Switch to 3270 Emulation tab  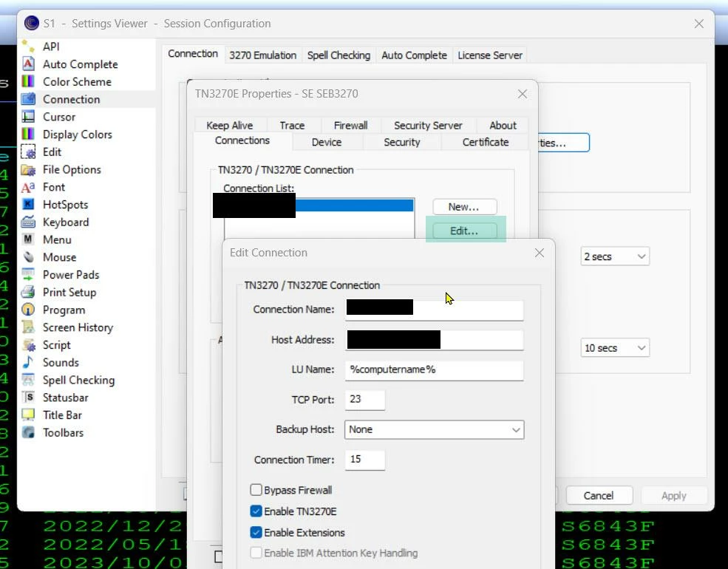click(263, 55)
